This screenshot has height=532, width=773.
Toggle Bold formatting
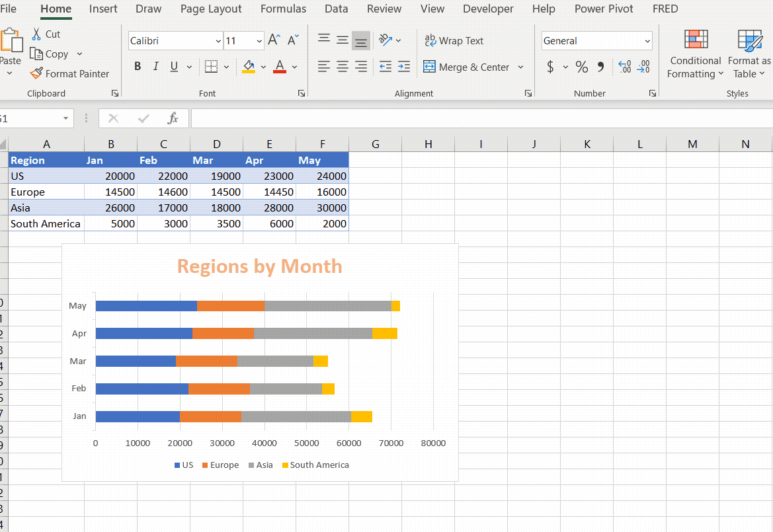[138, 67]
